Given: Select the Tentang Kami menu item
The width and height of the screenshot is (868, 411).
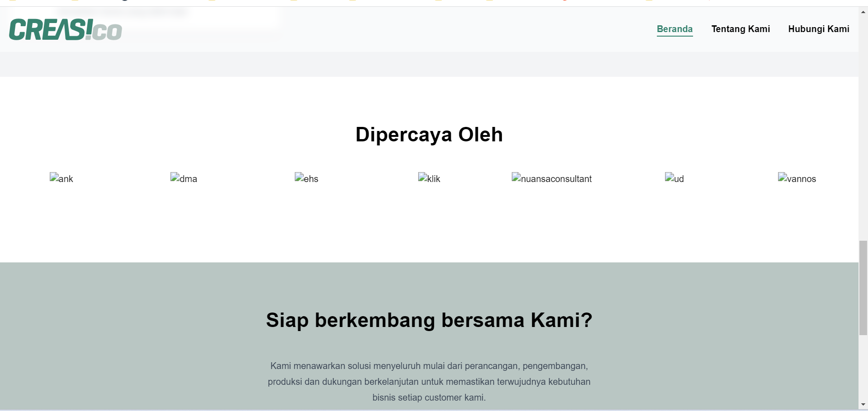Looking at the screenshot, I should click(741, 29).
